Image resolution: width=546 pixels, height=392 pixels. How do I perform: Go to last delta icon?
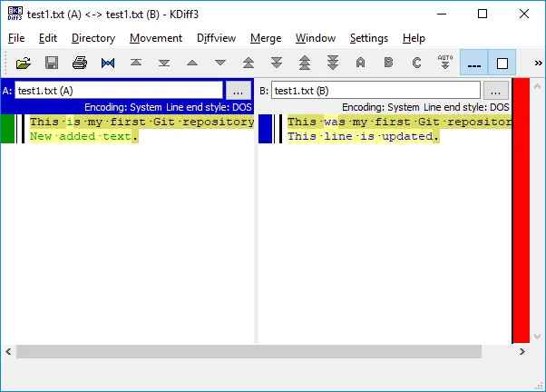tap(164, 64)
